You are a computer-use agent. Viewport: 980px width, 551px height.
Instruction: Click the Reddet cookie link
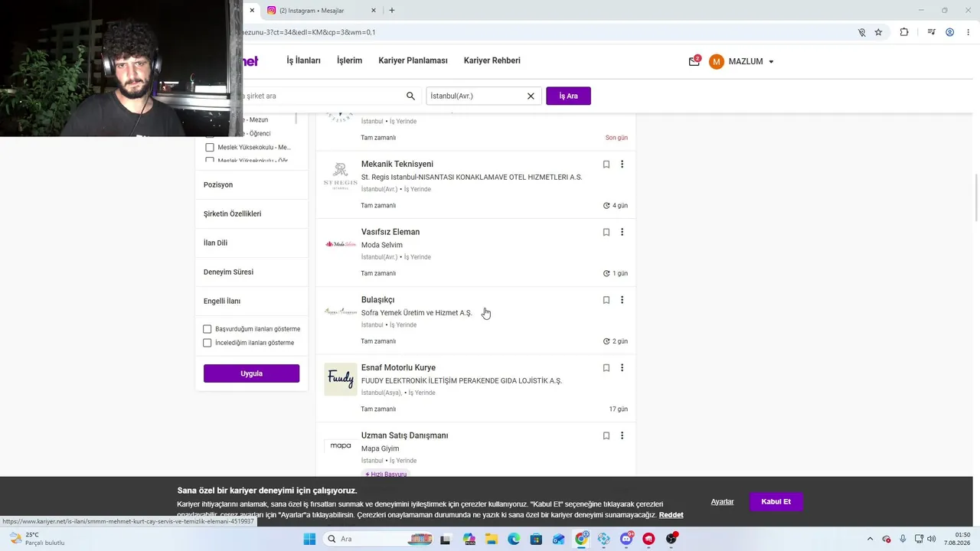pos(671,515)
